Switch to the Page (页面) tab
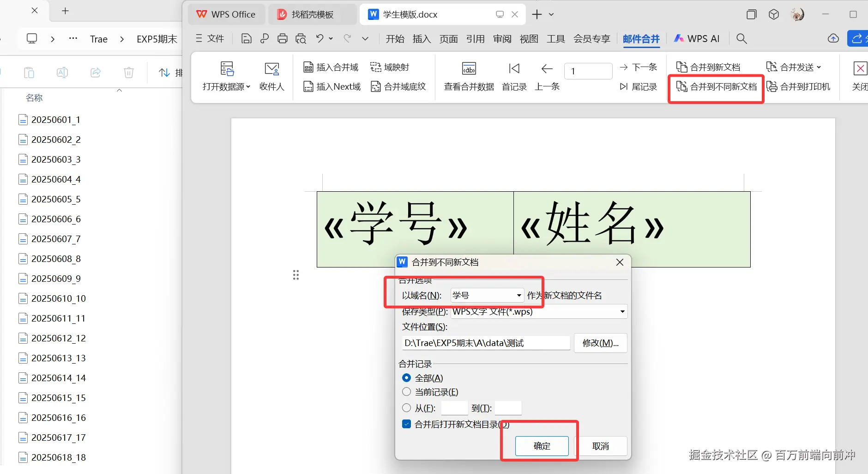This screenshot has height=474, width=868. (x=448, y=39)
